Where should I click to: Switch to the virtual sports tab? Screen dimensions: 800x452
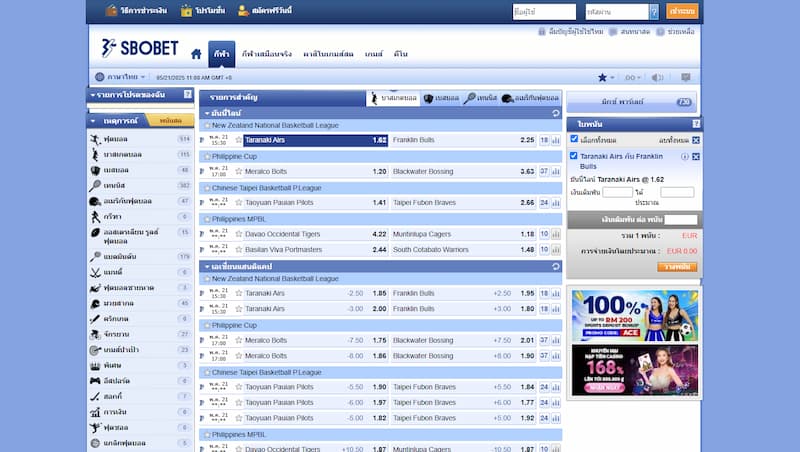click(267, 54)
